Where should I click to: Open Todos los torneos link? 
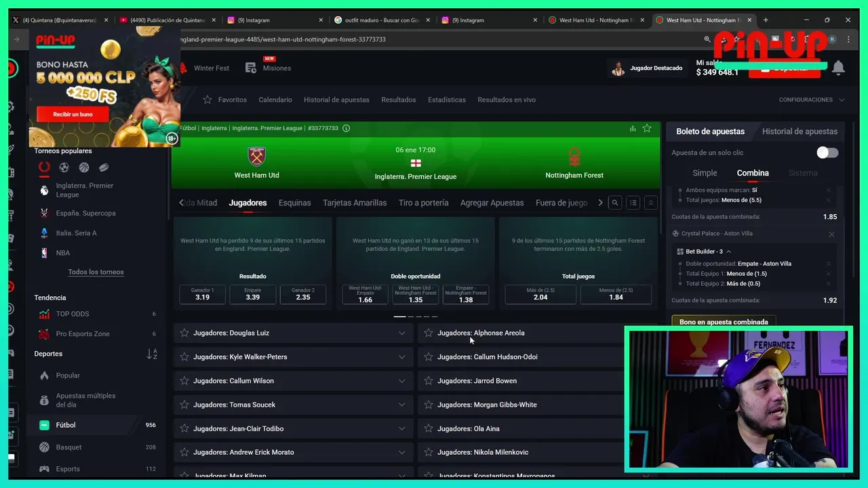[x=96, y=272]
